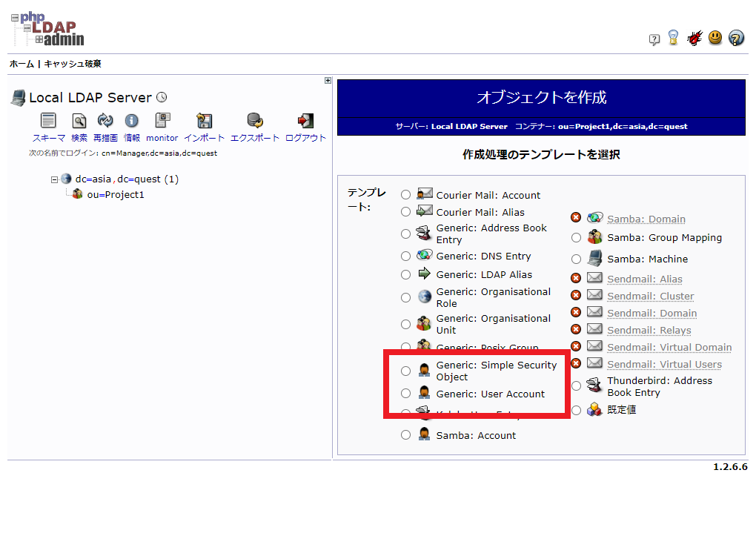Screen dimensions: 756x556
Task: Click the panel expand icon above the tree
Action: pos(328,81)
